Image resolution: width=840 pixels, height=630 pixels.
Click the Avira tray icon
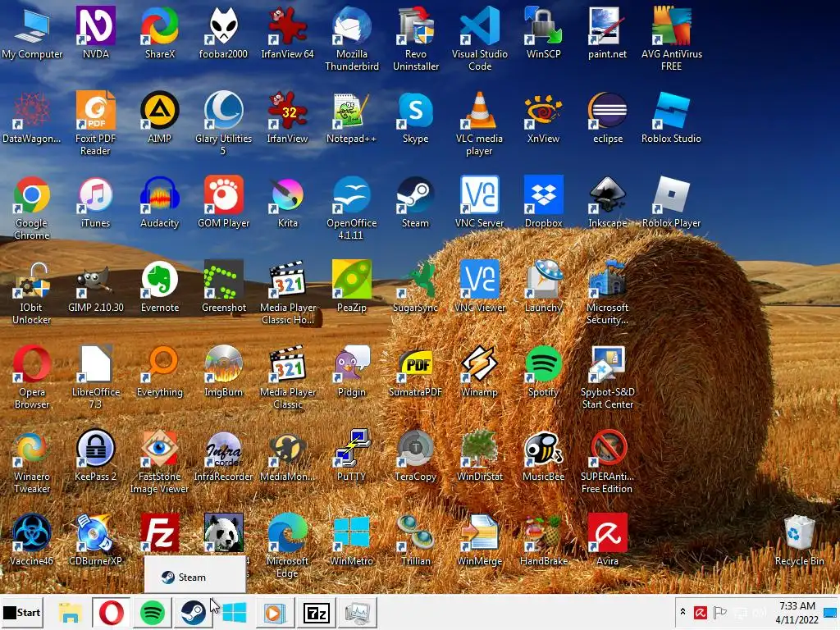click(701, 612)
